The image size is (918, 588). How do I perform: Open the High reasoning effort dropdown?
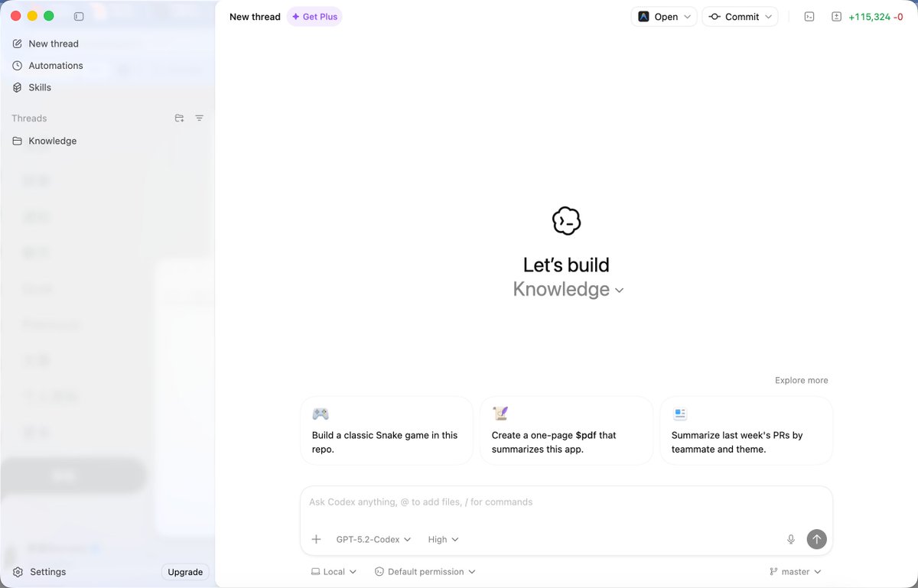point(443,539)
